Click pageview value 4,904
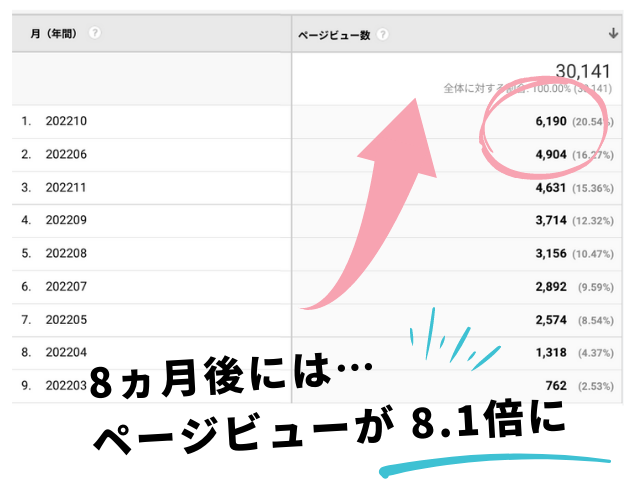 (x=551, y=155)
